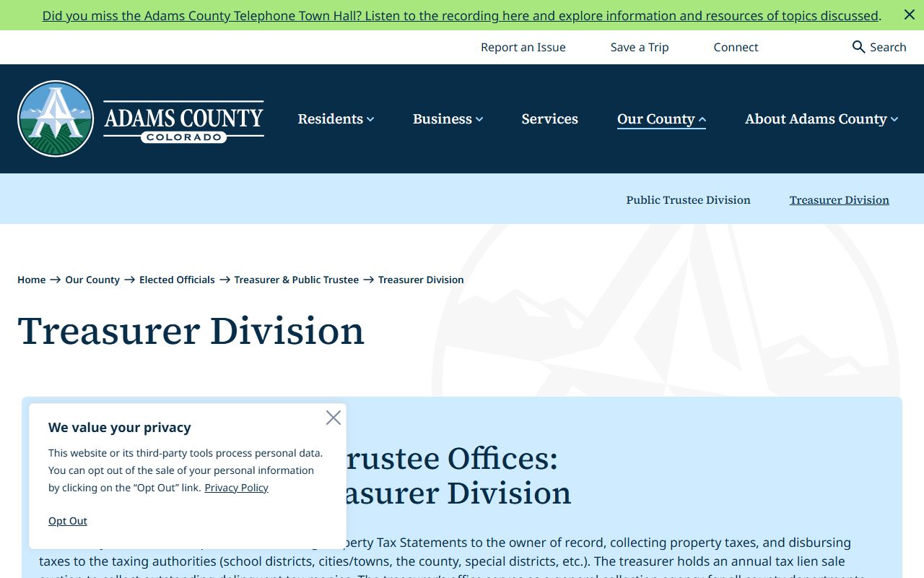924x578 pixels.
Task: Open the Elected Officials breadcrumb
Action: pyautogui.click(x=177, y=280)
